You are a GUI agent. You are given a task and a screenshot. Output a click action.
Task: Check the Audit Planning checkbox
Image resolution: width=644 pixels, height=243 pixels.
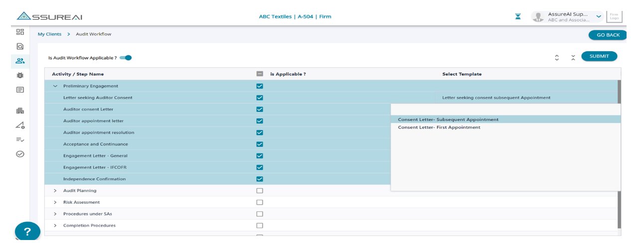click(259, 191)
